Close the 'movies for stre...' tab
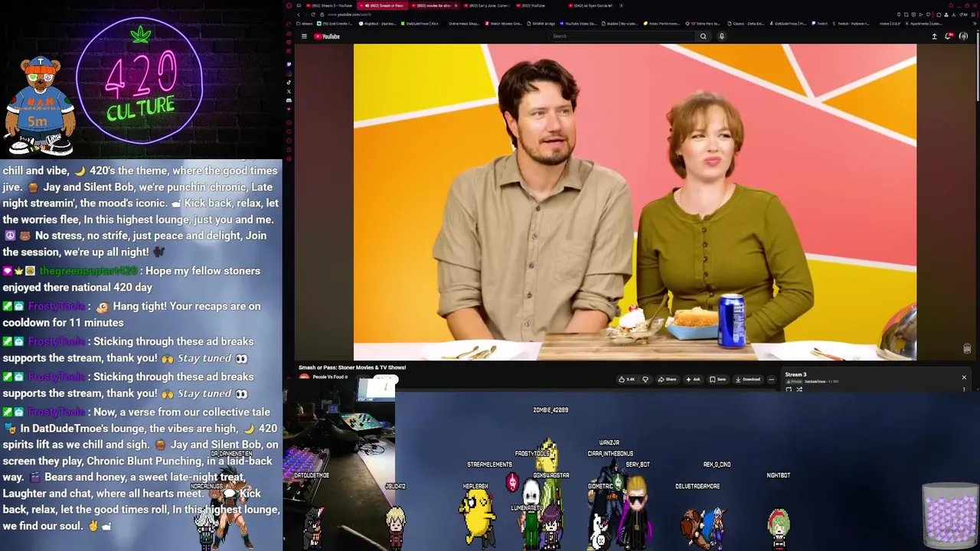Viewport: 980px width, 551px height. pos(456,5)
